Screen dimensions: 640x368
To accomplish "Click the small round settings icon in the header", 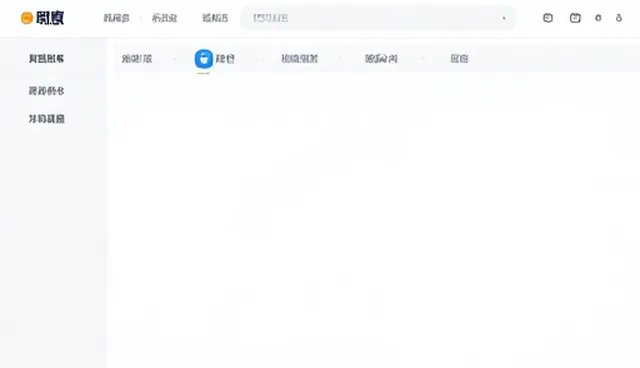I will click(x=598, y=18).
